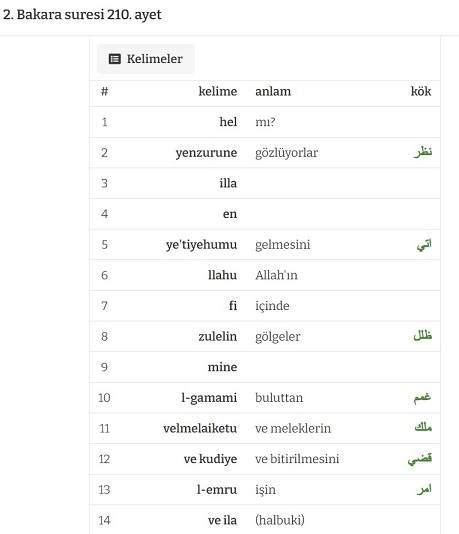Click the Arabic root for ye'tiyehumu

pos(424,245)
